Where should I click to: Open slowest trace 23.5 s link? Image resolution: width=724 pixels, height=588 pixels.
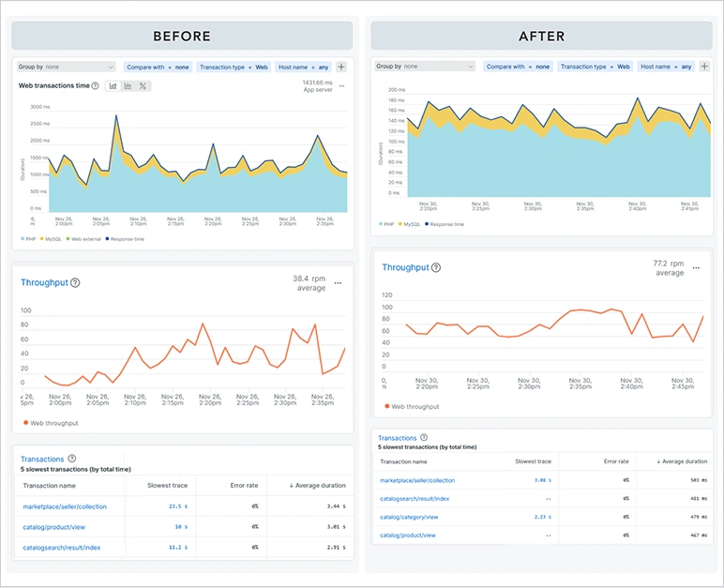[178, 506]
